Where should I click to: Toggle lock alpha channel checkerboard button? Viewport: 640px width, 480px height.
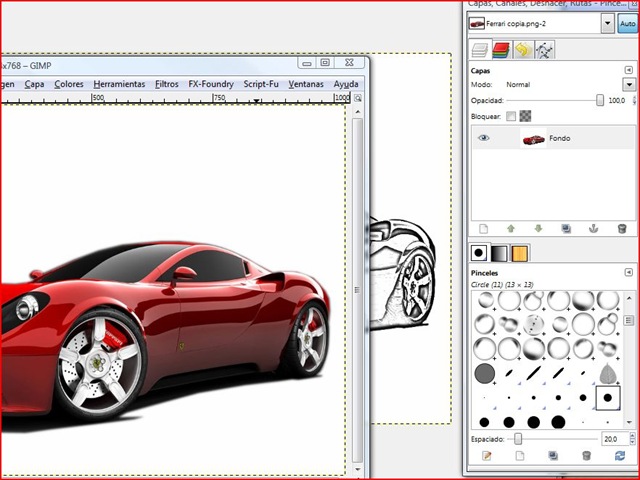[x=525, y=116]
